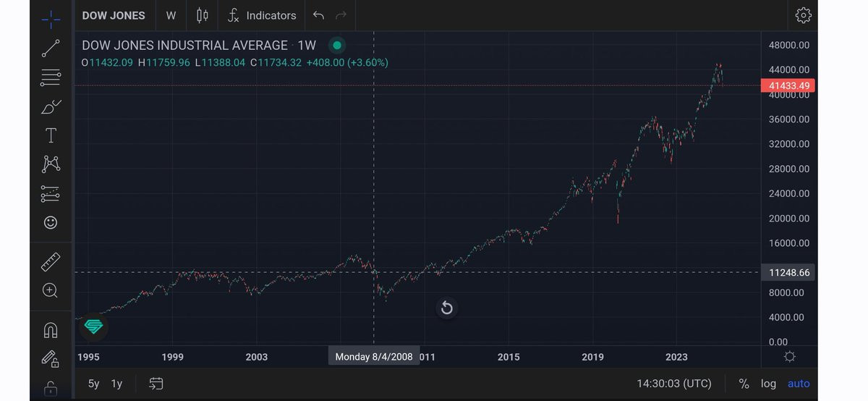This screenshot has width=868, height=401.
Task: Click the 1W interval label in legend
Action: (307, 45)
